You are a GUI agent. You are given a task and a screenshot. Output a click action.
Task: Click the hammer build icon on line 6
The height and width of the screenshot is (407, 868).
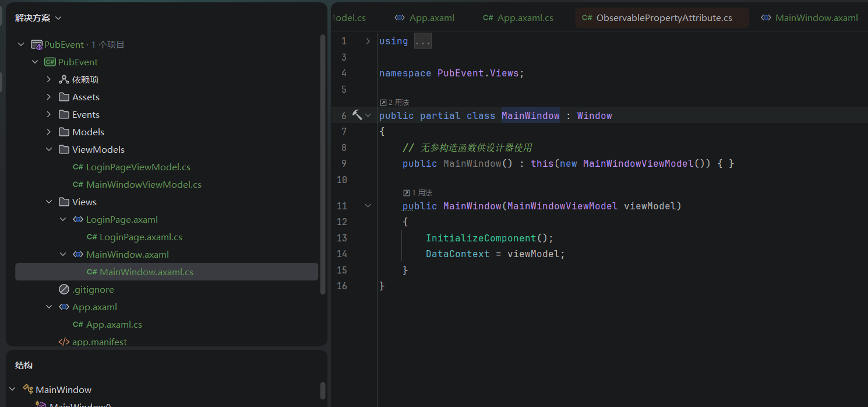pyautogui.click(x=357, y=115)
